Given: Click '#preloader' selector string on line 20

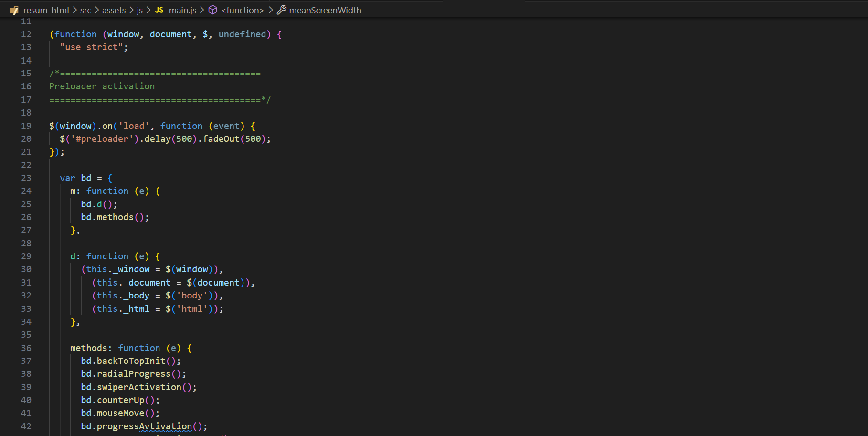Looking at the screenshot, I should [x=102, y=139].
